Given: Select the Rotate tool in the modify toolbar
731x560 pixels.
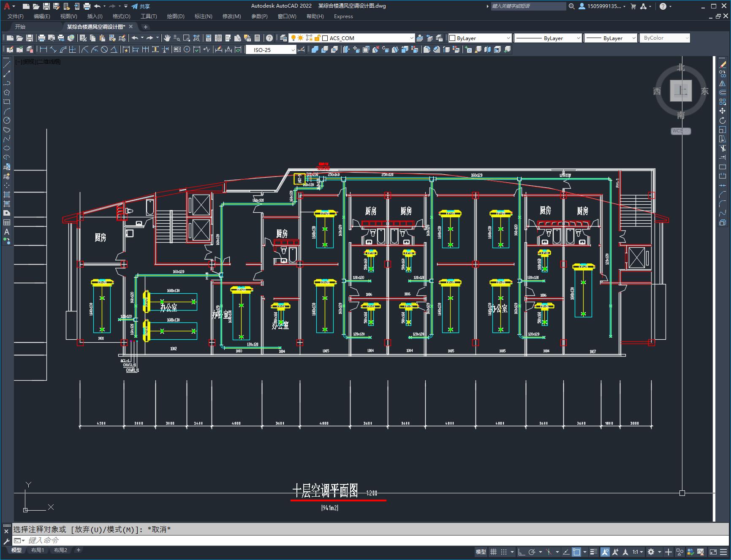Looking at the screenshot, I should (723, 120).
